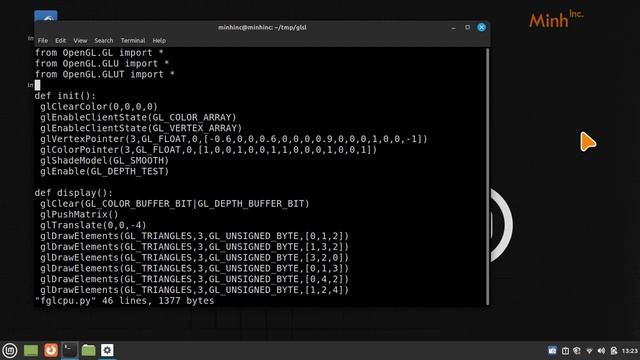Open the Help menu
This screenshot has width=640, height=360.
click(159, 40)
